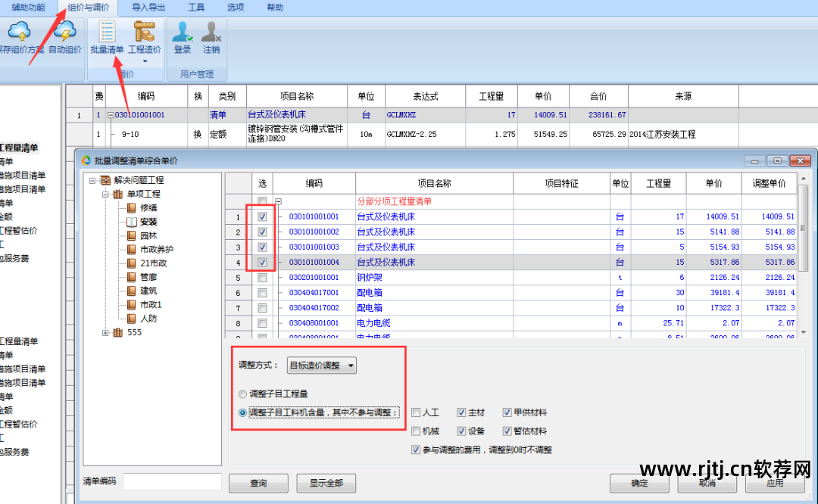Screen dimensions: 818x504
Task: Open the 选项 menu tab
Action: click(x=236, y=8)
